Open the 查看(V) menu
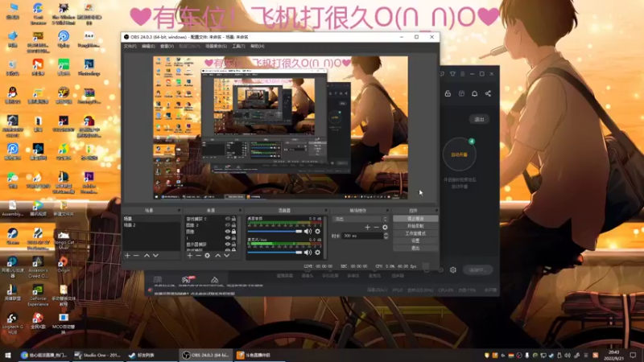This screenshot has height=362, width=644. 167,47
